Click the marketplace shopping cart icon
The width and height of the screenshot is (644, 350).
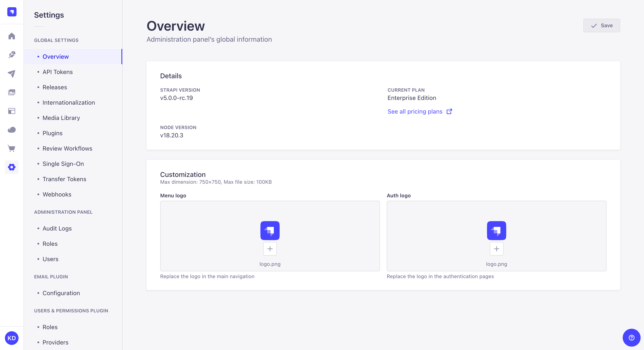tap(12, 148)
